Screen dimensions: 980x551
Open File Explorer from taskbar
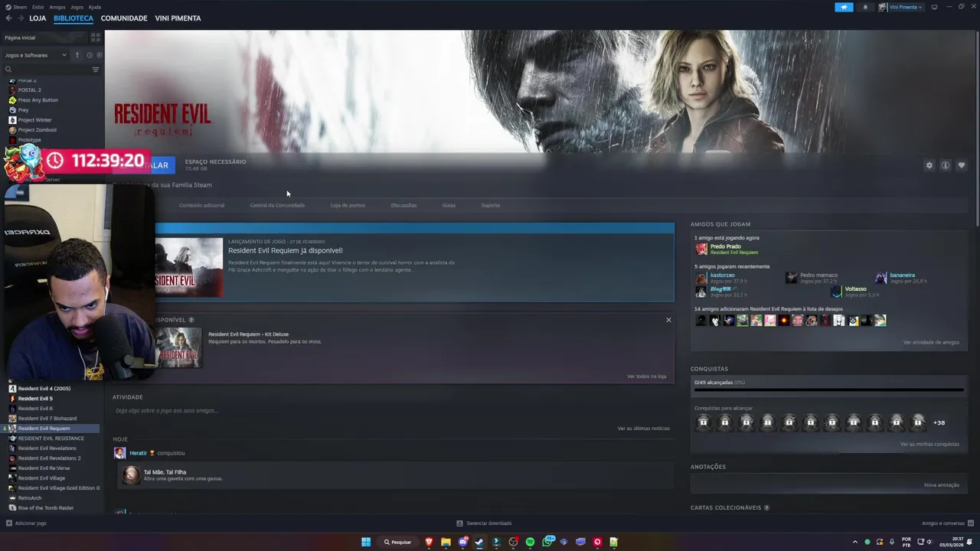(446, 542)
